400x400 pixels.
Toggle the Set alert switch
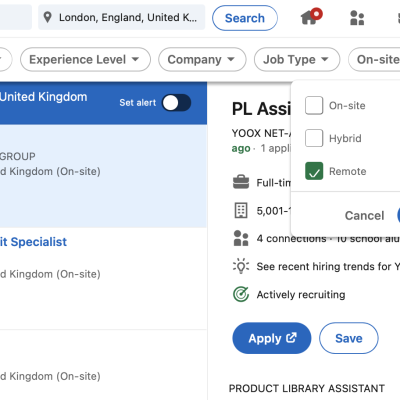tap(176, 103)
